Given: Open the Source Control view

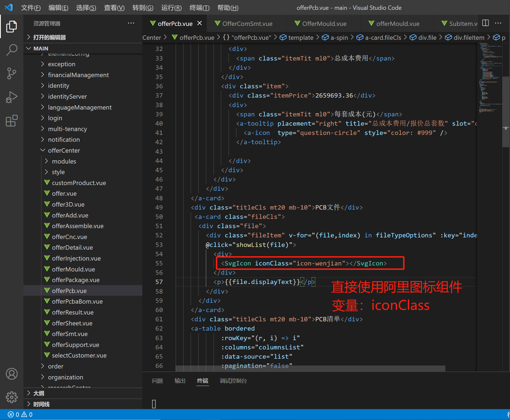Looking at the screenshot, I should tap(11, 73).
